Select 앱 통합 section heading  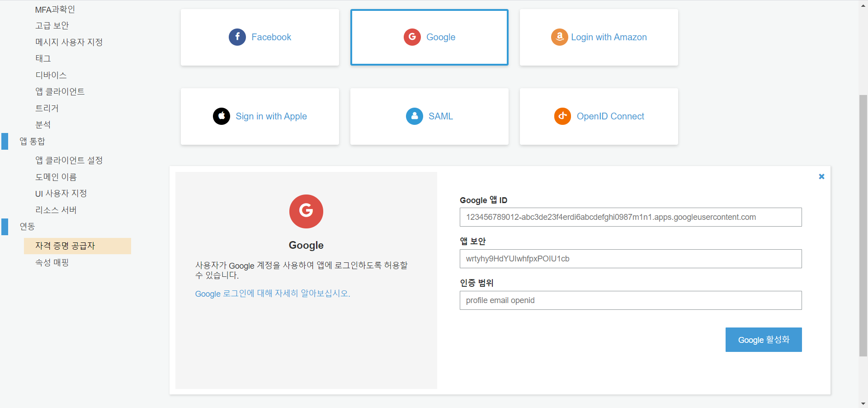(x=32, y=142)
